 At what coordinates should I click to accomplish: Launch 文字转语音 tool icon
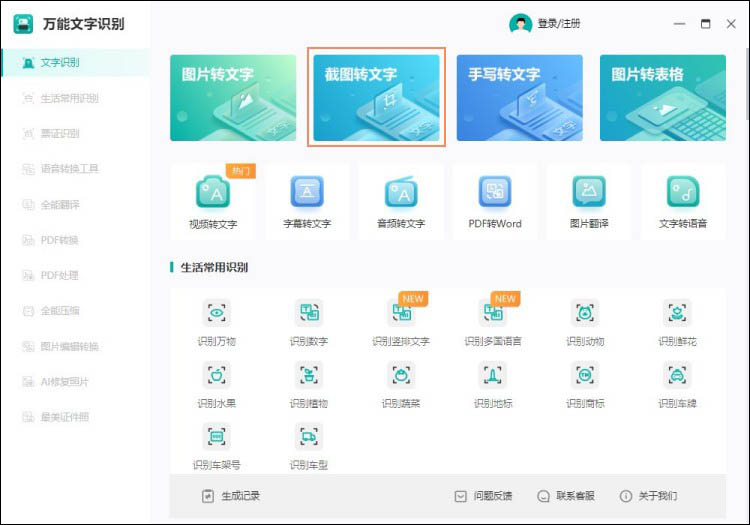683,192
